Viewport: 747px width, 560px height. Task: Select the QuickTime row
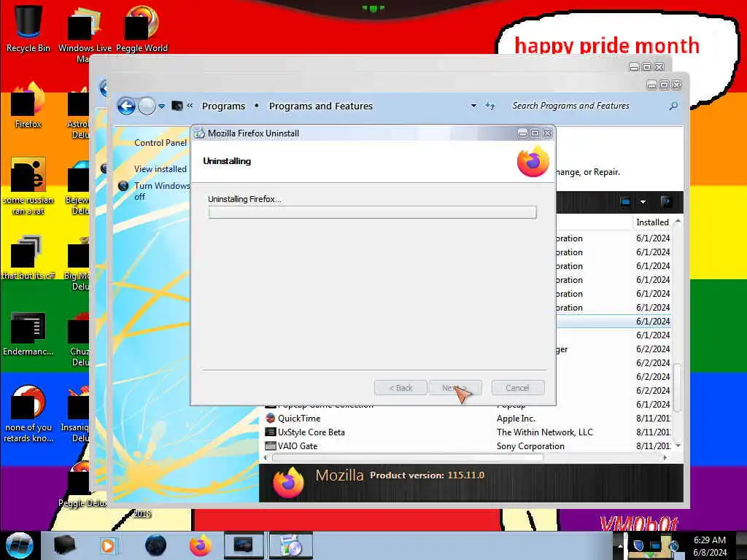(467, 418)
